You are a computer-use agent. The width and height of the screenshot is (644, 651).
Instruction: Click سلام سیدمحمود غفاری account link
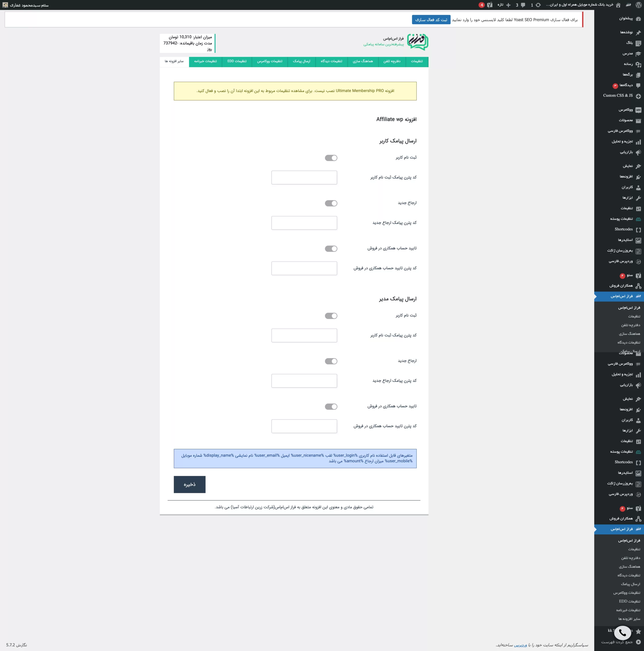29,5
